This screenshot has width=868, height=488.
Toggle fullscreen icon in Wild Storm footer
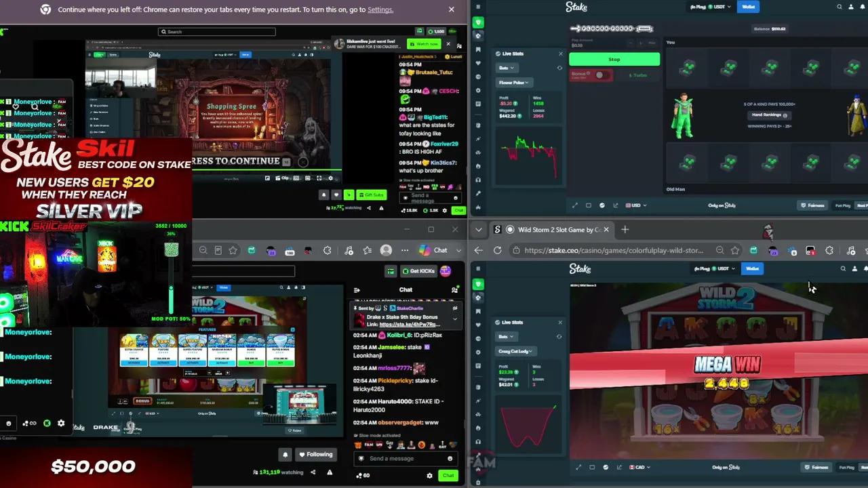(x=578, y=467)
